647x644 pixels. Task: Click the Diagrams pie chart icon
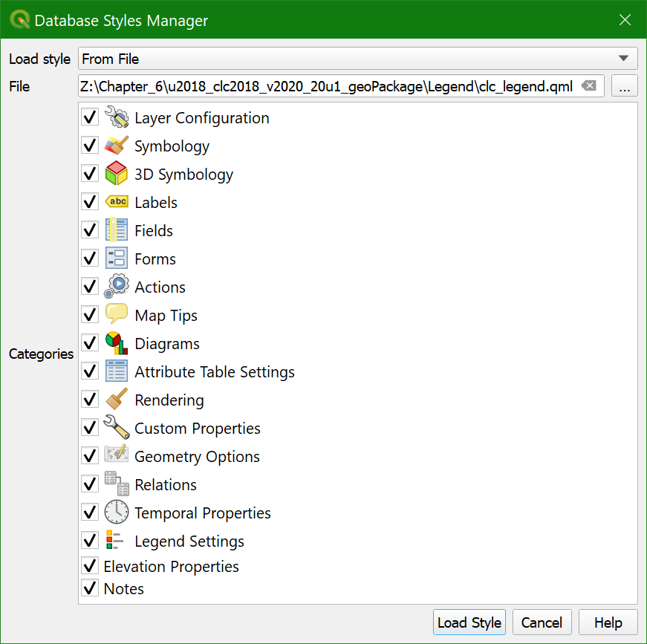[x=117, y=343]
